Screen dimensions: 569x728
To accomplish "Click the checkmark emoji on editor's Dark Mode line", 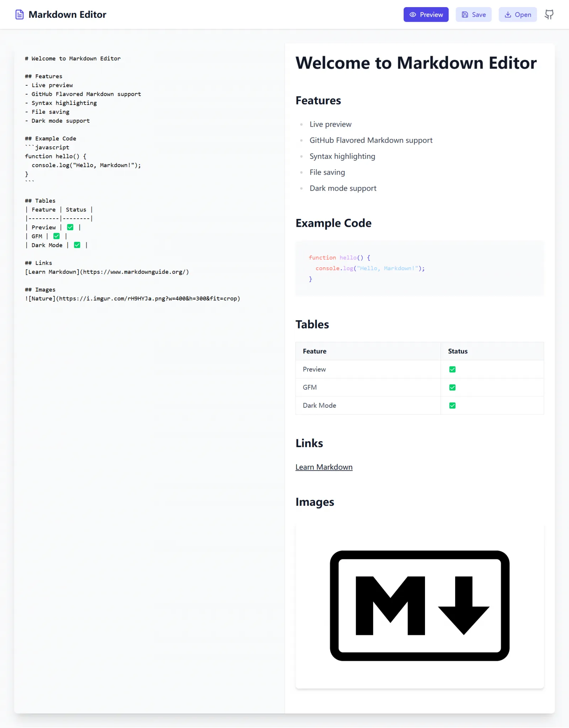I will pyautogui.click(x=77, y=245).
